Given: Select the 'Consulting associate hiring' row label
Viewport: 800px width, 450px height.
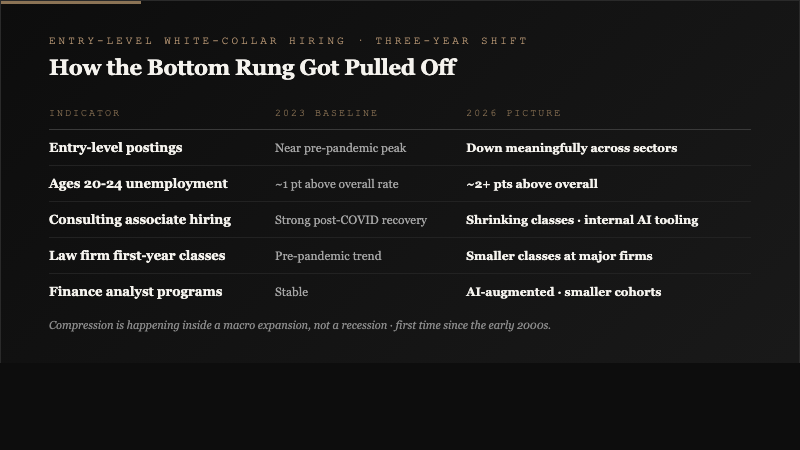Looking at the screenshot, I should pos(139,220).
